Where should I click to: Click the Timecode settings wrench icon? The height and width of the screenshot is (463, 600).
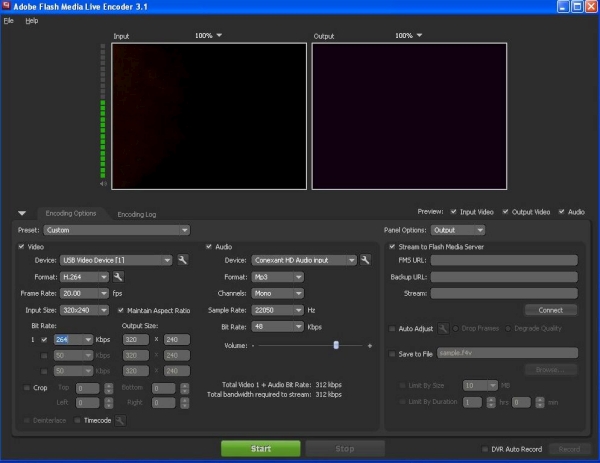[120, 421]
